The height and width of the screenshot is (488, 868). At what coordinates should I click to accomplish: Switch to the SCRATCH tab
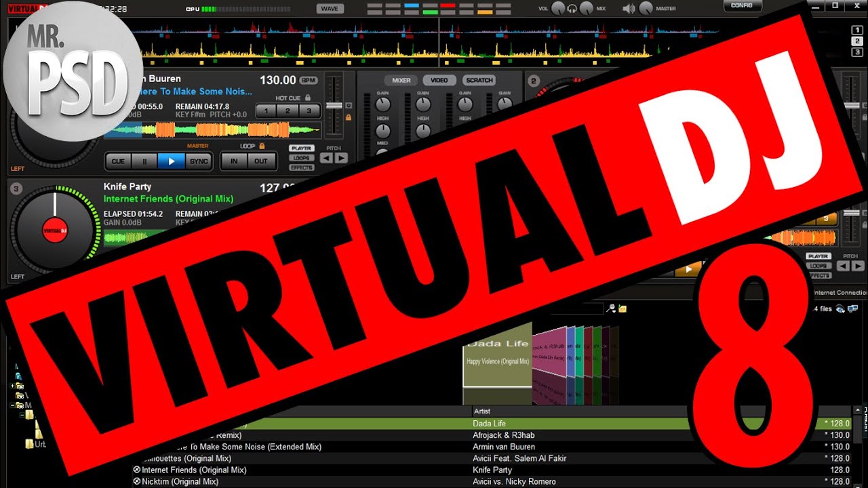479,80
